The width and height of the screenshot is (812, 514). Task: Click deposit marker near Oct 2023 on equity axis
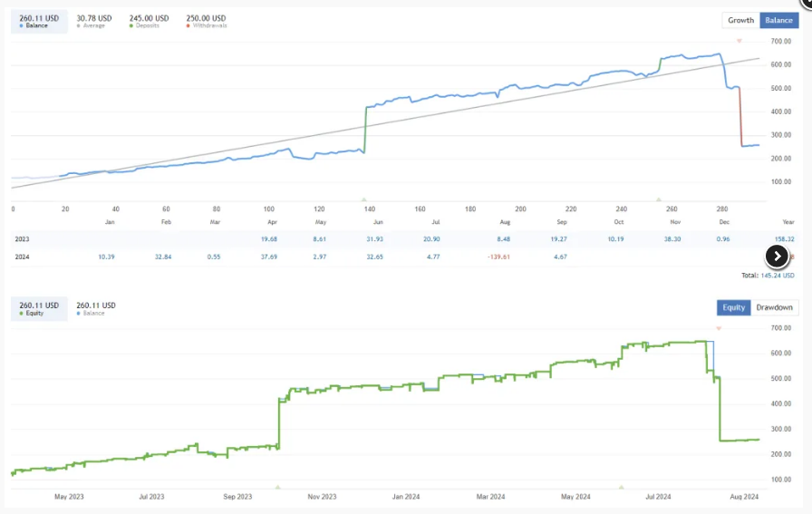click(x=277, y=487)
